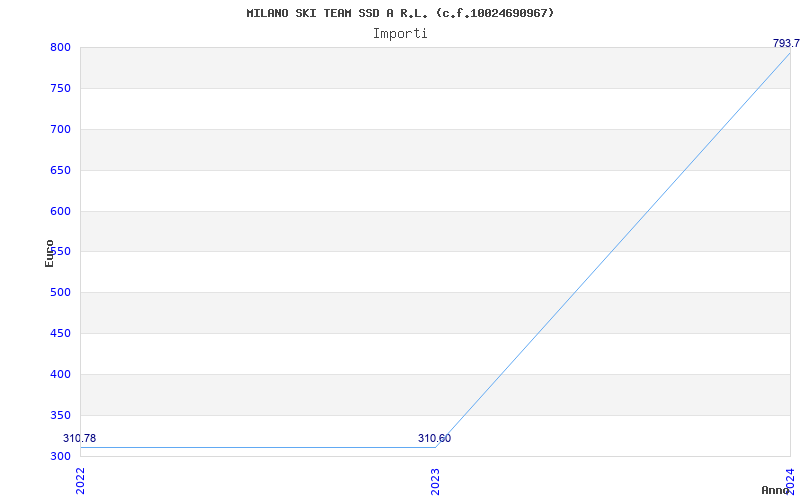Click the 310.60 data point label
The height and width of the screenshot is (500, 800).
pos(434,438)
